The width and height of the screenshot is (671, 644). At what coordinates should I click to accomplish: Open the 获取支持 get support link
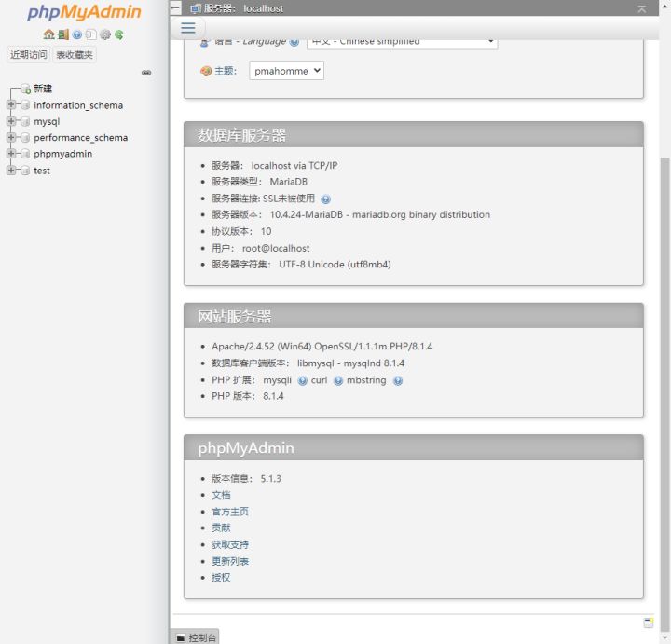230,544
